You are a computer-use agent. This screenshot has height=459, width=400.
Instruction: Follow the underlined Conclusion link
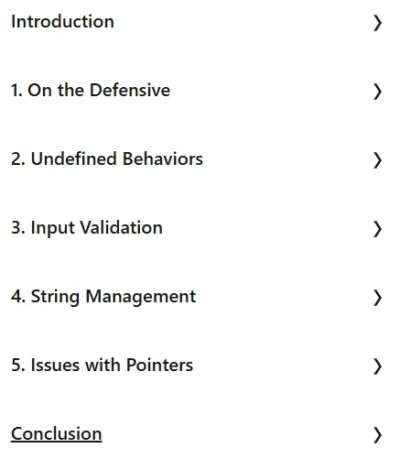click(56, 434)
